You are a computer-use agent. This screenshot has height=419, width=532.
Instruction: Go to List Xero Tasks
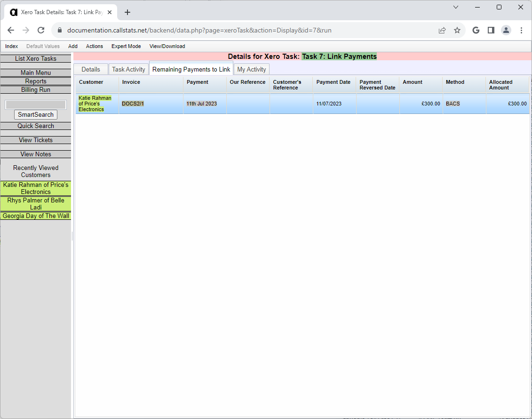36,59
